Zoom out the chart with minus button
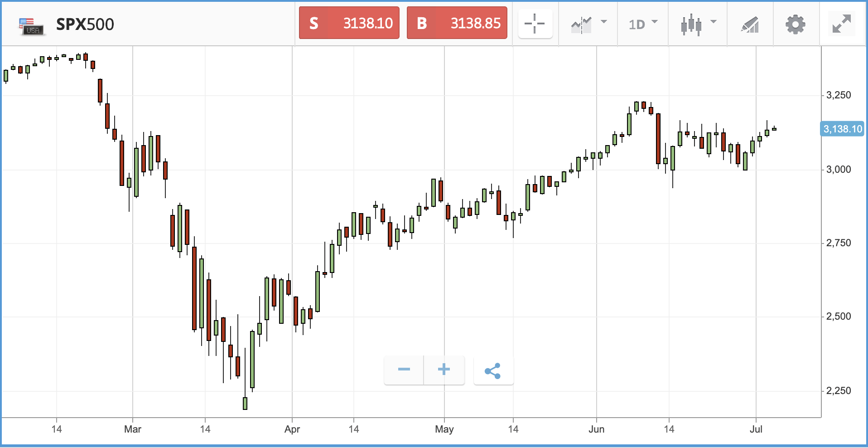This screenshot has width=868, height=448. click(x=404, y=370)
